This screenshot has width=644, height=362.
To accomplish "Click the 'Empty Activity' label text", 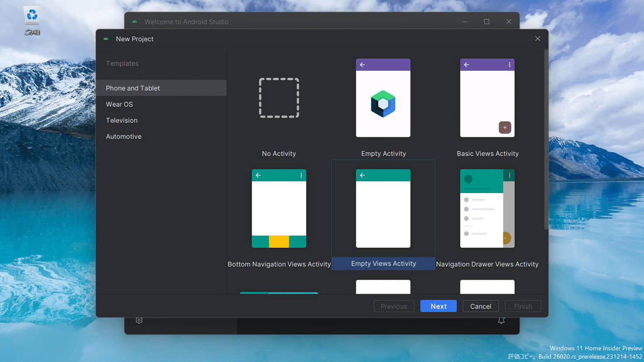I will pos(383,153).
